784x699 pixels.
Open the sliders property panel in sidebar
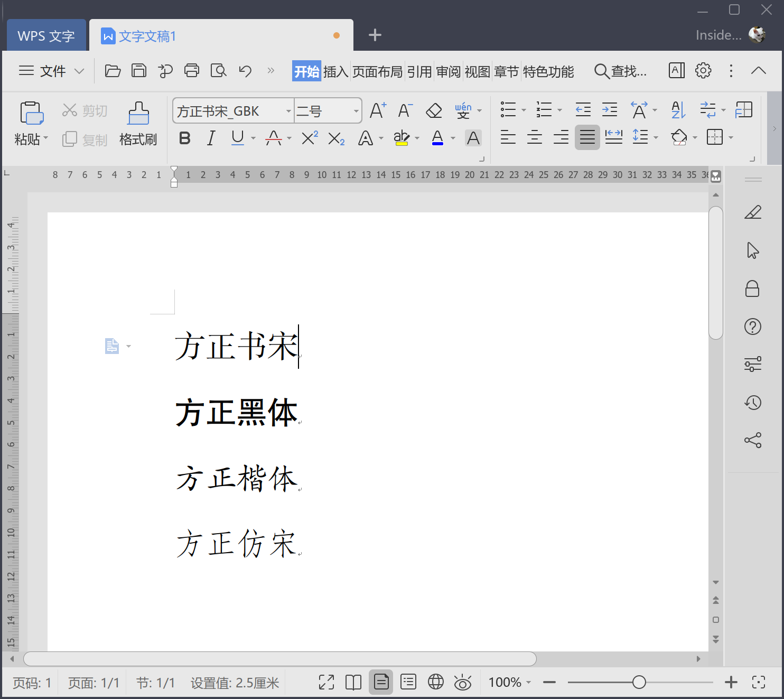coord(753,364)
